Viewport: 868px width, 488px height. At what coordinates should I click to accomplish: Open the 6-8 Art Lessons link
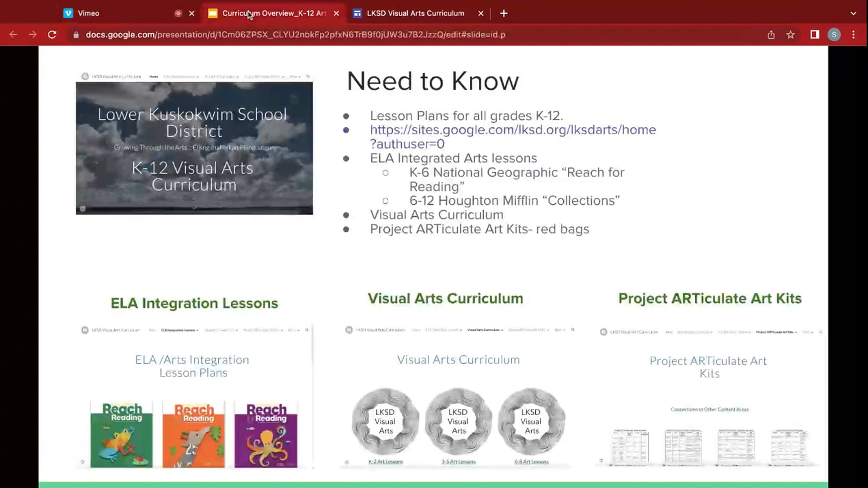(x=531, y=462)
